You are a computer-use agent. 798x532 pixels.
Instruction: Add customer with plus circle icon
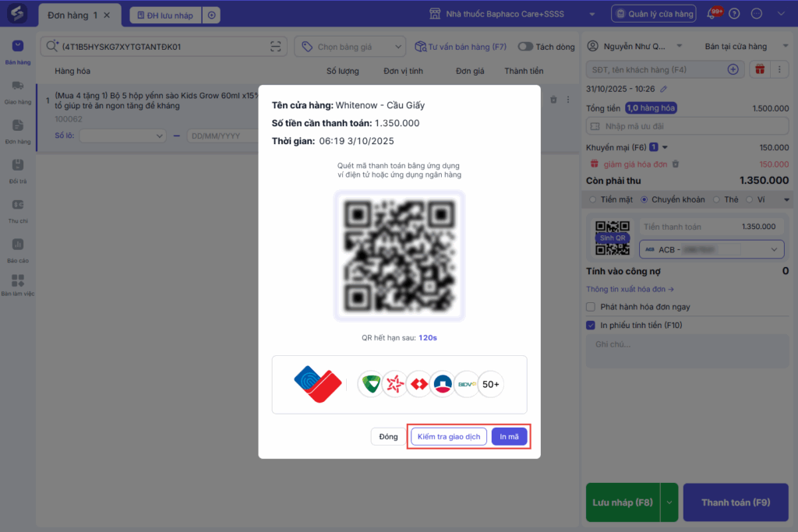(x=733, y=69)
